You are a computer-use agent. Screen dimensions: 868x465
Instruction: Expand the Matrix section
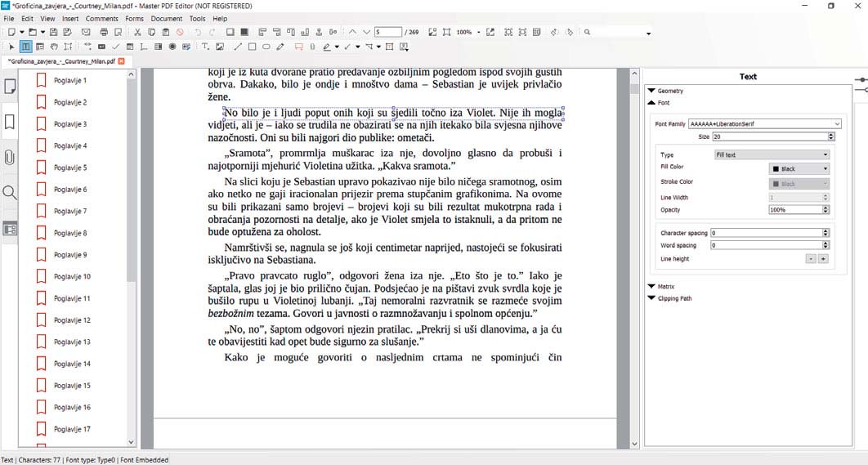coord(661,286)
